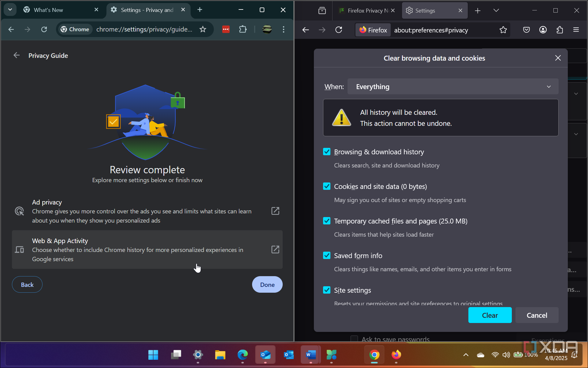The image size is (588, 368).
Task: Reload the Firefox page
Action: click(339, 30)
